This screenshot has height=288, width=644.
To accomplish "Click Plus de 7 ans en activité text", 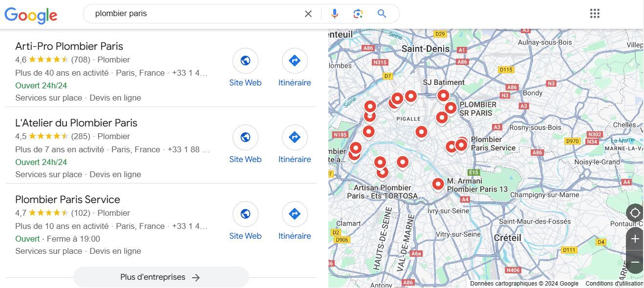I will [60, 149].
